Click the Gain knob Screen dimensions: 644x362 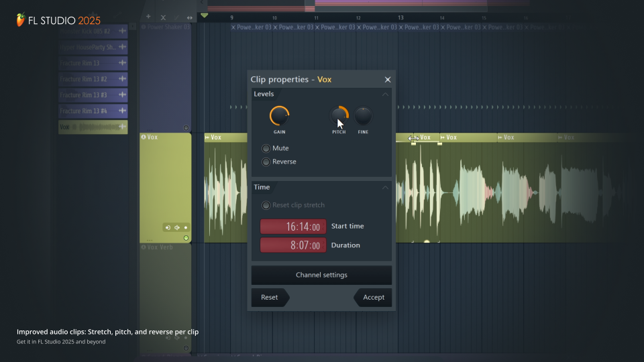pyautogui.click(x=279, y=116)
